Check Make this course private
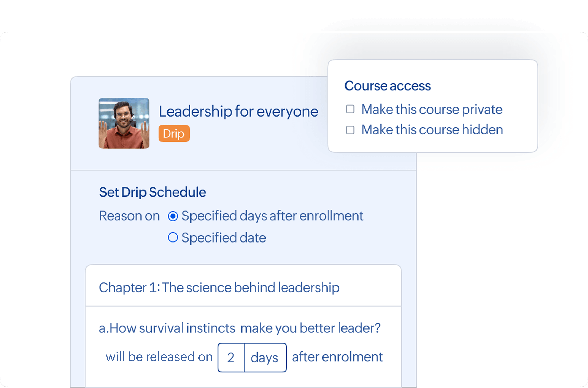588x388 pixels. coord(350,109)
